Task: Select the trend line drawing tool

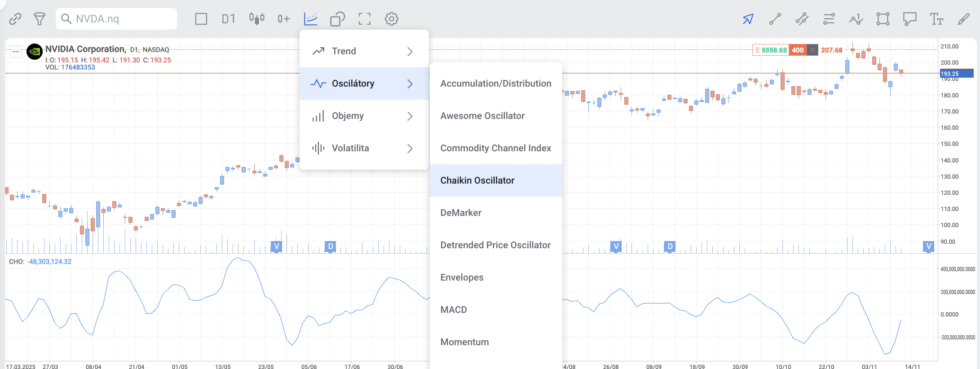Action: [775, 19]
